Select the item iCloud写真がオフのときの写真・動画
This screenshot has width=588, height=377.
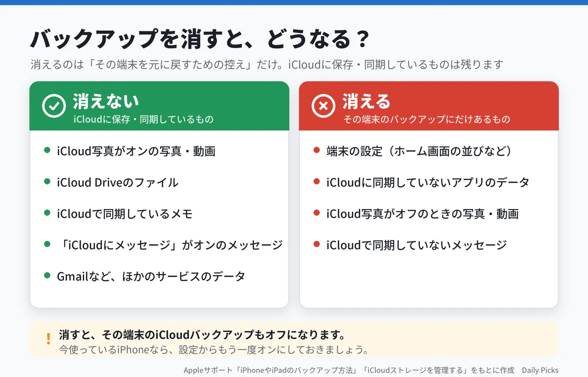(x=422, y=213)
